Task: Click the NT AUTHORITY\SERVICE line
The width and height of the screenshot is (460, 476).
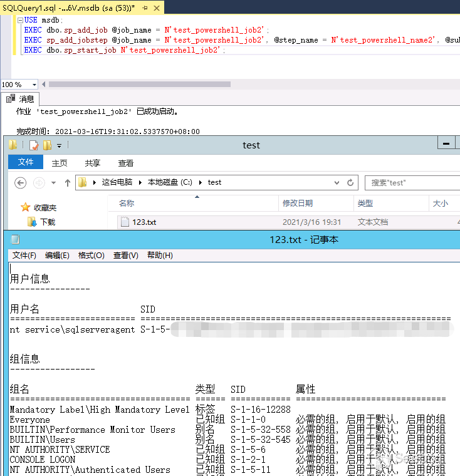Action: (60, 450)
